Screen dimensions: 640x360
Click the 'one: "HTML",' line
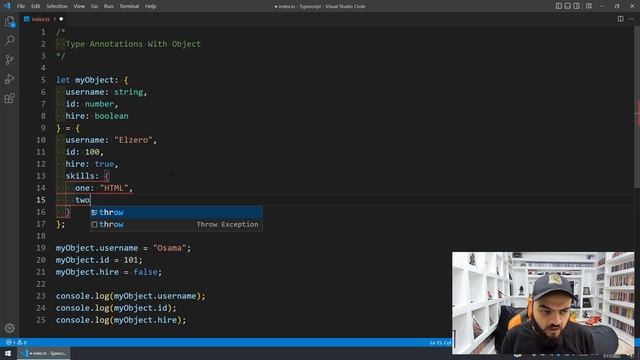pyautogui.click(x=104, y=188)
